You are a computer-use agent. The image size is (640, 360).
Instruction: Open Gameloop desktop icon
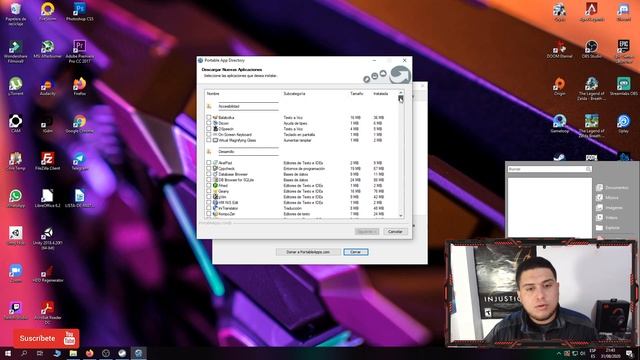click(x=559, y=123)
